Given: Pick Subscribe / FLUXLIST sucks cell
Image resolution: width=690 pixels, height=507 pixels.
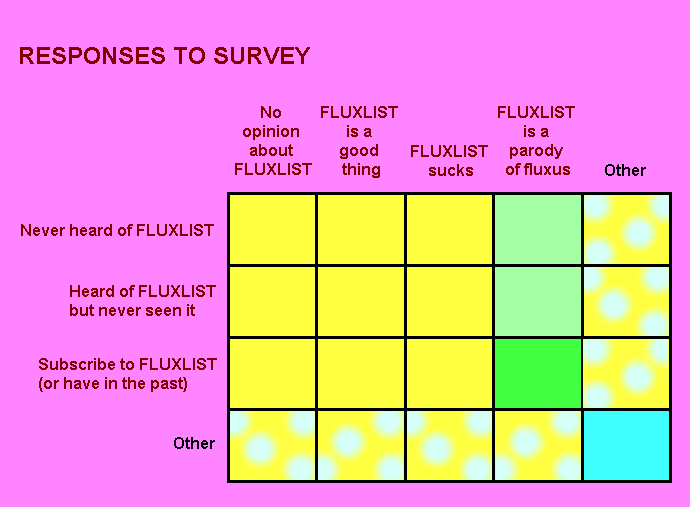Looking at the screenshot, I should (x=449, y=373).
